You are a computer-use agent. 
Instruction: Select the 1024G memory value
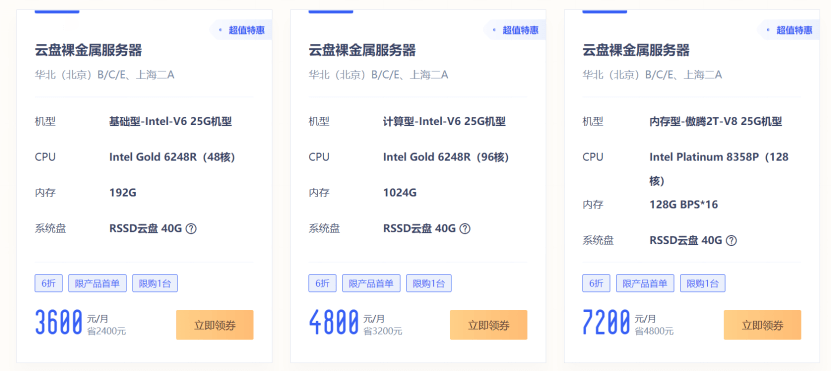400,193
